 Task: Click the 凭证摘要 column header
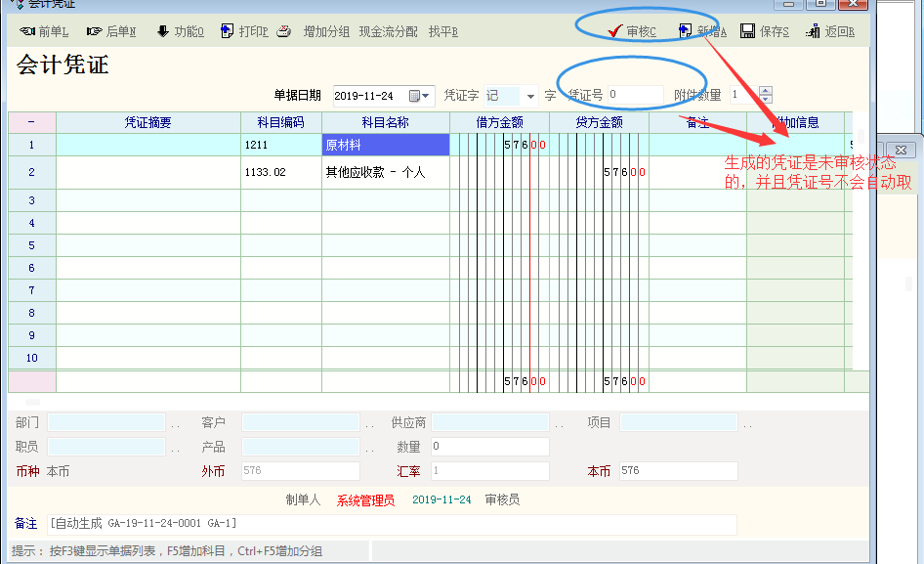tap(147, 123)
